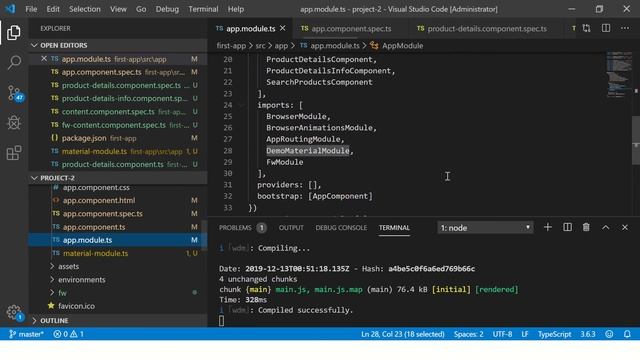The width and height of the screenshot is (640, 360).
Task: Switch to PROBLEMS panel tab
Action: pos(242,227)
